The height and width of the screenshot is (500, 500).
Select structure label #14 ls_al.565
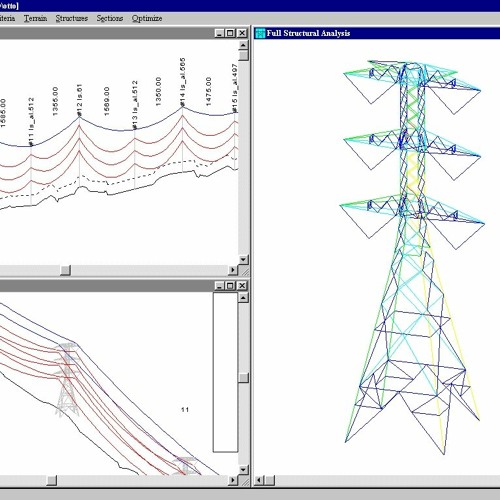click(x=182, y=82)
